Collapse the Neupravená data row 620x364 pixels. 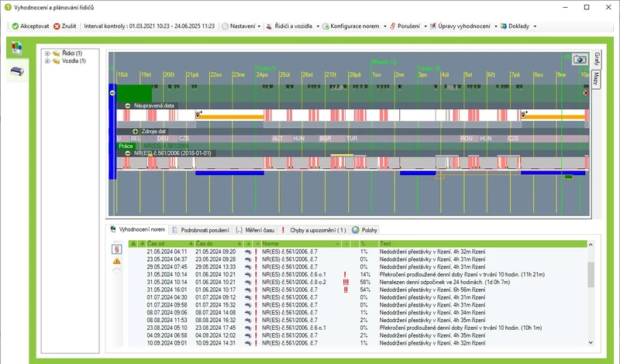click(x=128, y=105)
